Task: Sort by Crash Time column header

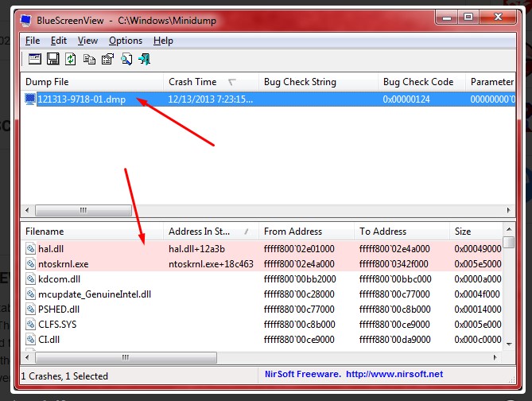Action: pos(211,82)
